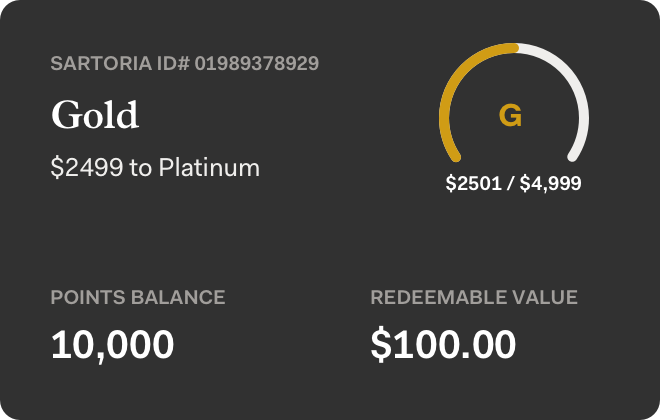Viewport: 660px width, 420px height.
Task: Click where gold arc meets white arc
Action: (x=517, y=47)
